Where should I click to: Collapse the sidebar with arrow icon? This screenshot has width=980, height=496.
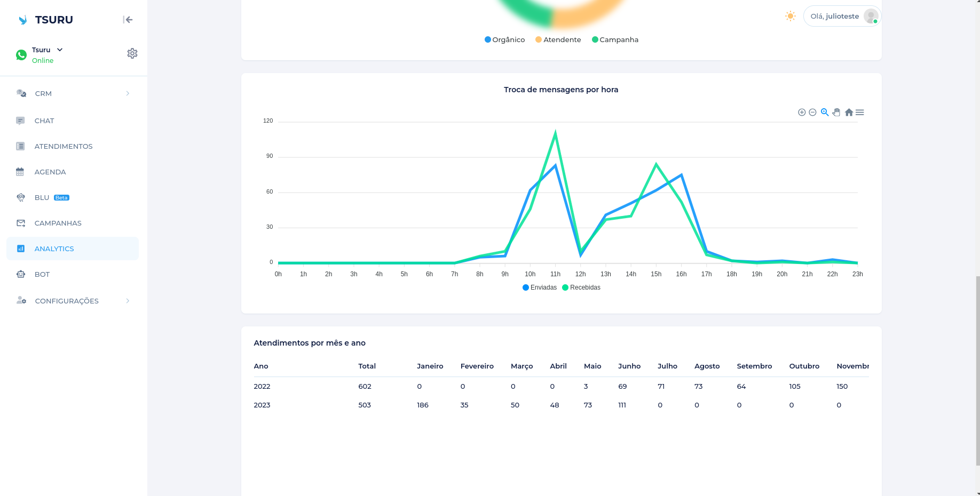pos(128,20)
